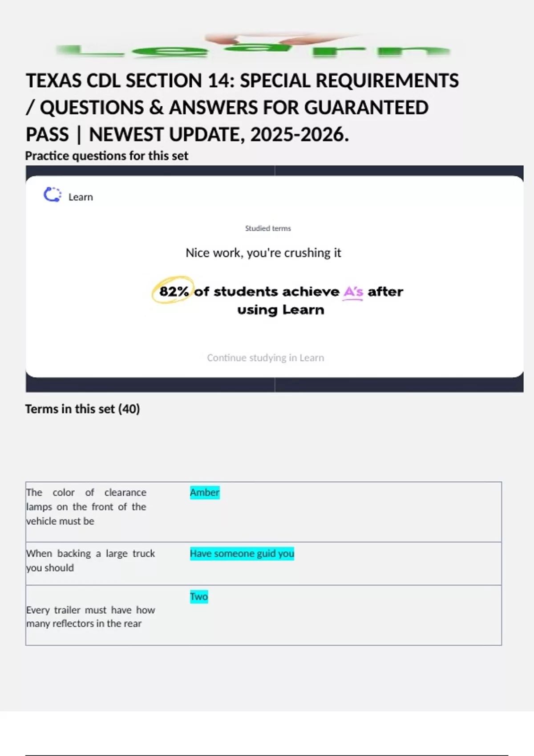Click the trailer rear reflectors question
Screen dimensions: 534x756
tap(90, 617)
